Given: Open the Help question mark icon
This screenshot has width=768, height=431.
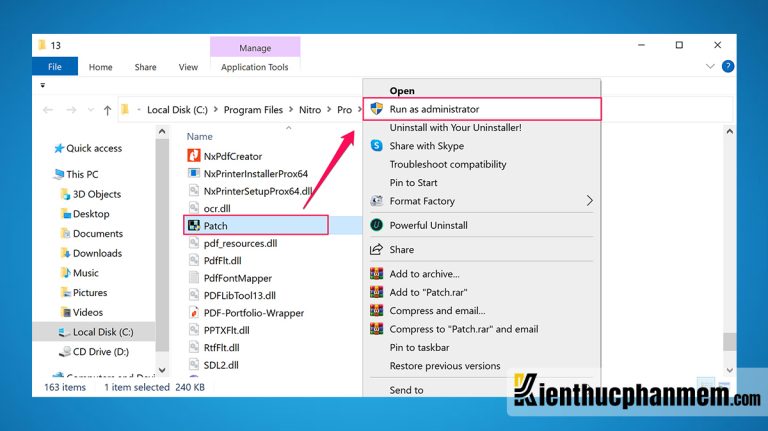Looking at the screenshot, I should tap(728, 66).
